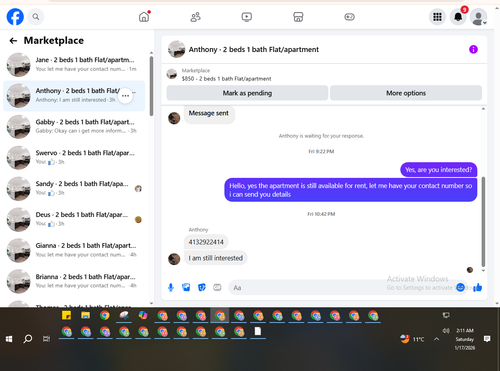Open Task View on the taskbar
Image resolution: width=500 pixels, height=371 pixels.
coord(46,339)
